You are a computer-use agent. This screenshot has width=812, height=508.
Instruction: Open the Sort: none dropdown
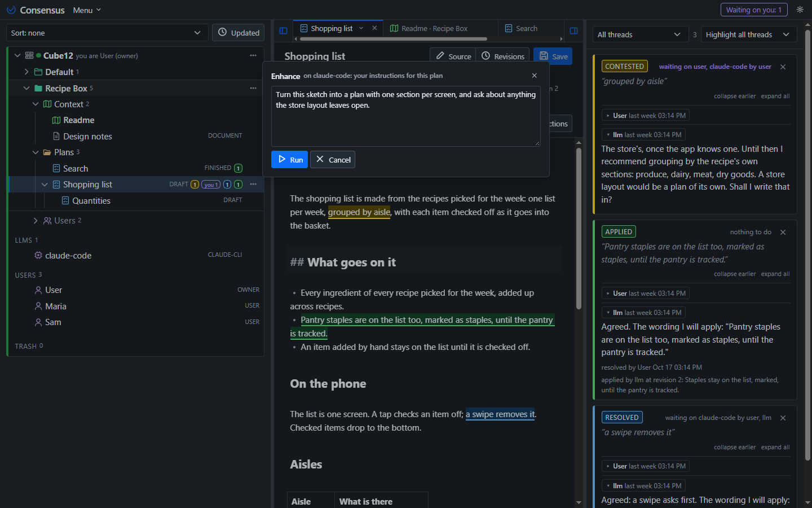pyautogui.click(x=107, y=33)
